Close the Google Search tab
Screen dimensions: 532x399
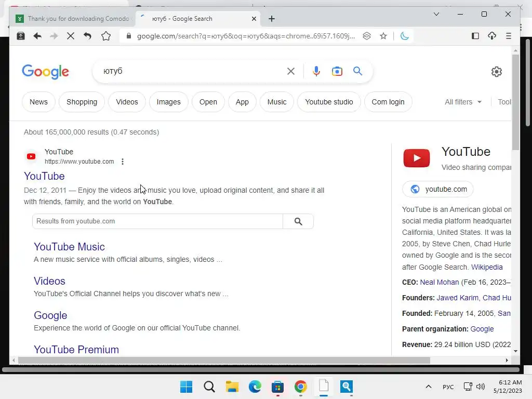coord(254,19)
